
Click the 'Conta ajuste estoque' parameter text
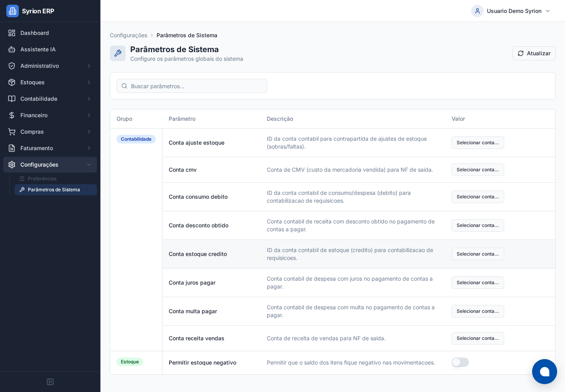click(197, 143)
